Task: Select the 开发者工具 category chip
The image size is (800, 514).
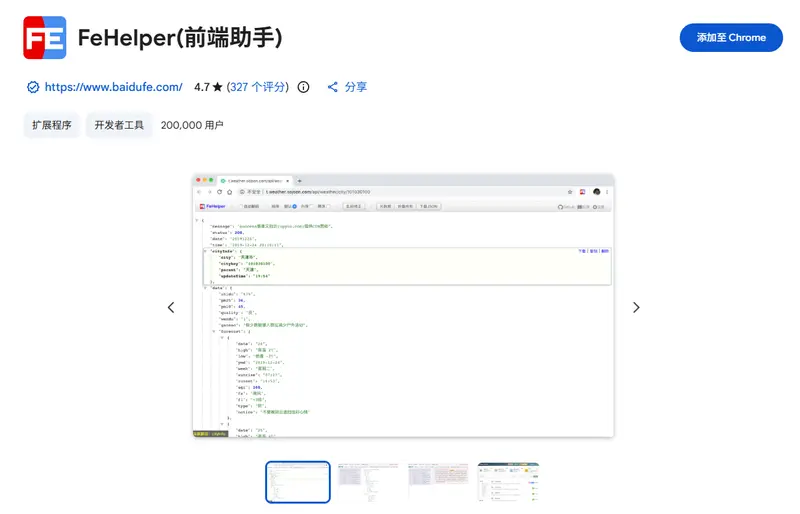Action: point(119,125)
